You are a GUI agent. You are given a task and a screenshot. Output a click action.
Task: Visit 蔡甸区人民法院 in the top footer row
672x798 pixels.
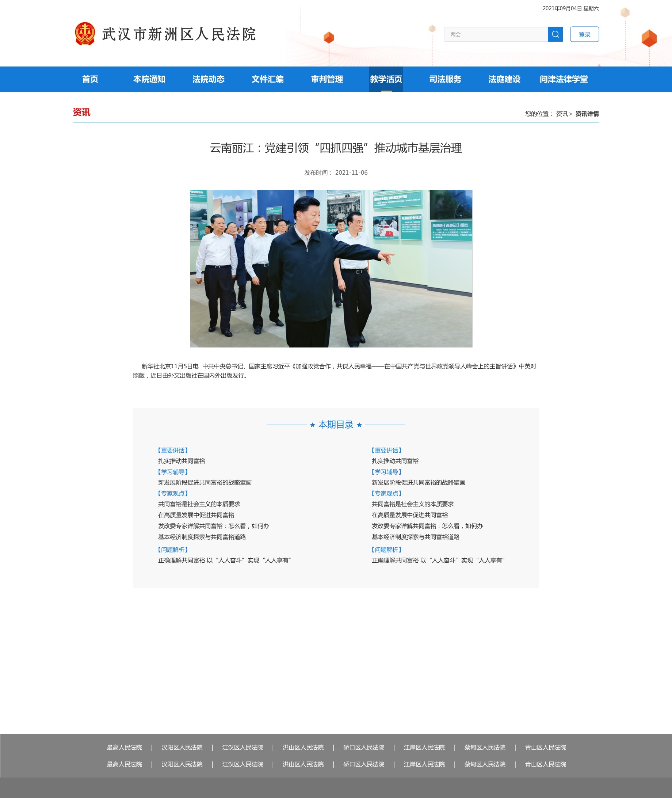(485, 748)
